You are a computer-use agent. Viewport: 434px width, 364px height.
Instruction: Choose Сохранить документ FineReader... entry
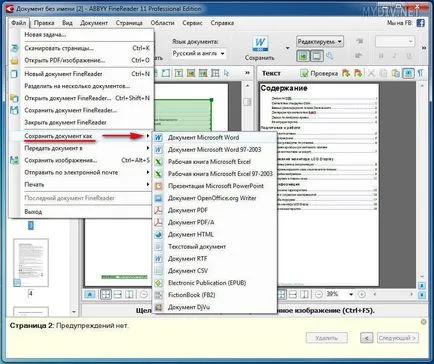[81, 110]
